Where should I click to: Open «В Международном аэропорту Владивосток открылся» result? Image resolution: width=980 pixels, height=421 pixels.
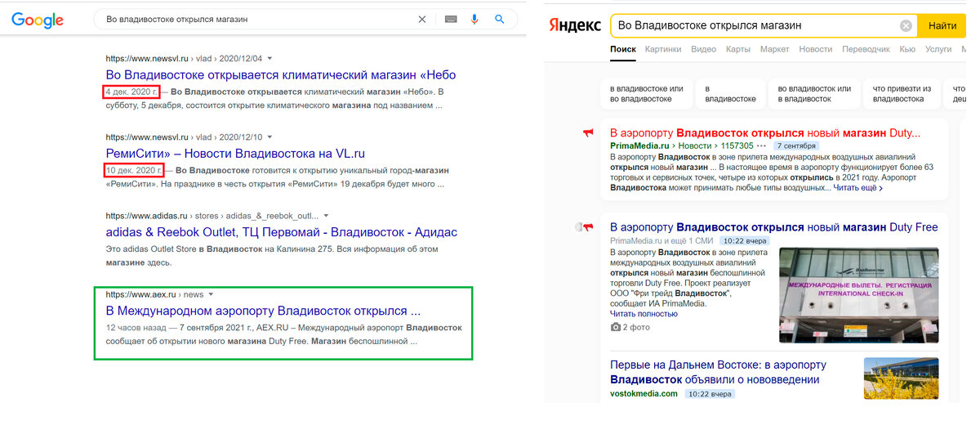(x=263, y=311)
